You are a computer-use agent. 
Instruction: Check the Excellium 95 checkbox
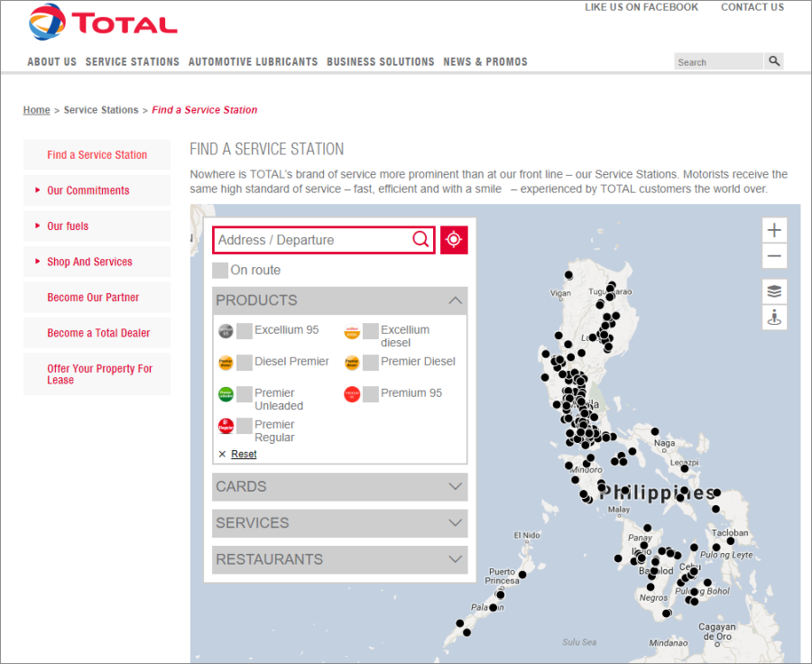245,331
